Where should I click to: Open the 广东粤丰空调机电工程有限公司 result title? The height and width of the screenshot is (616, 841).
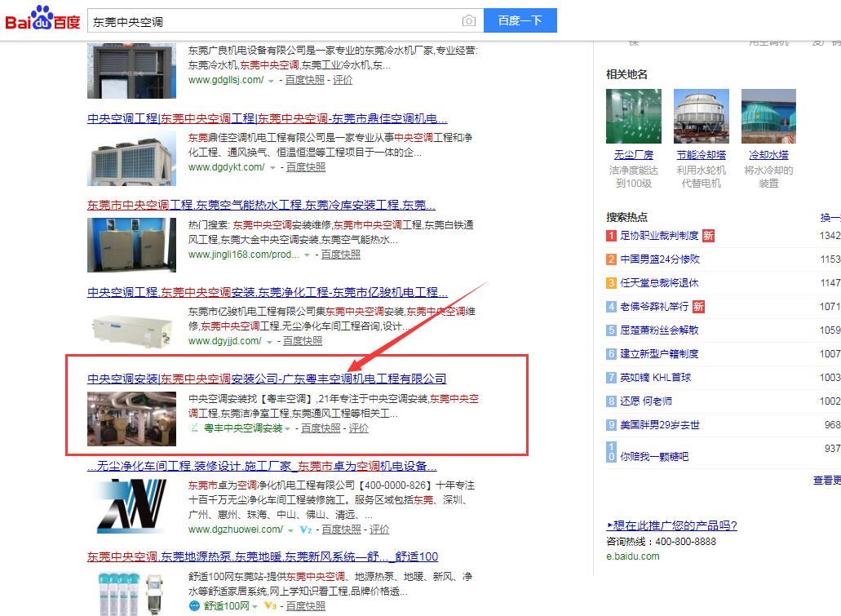(267, 379)
